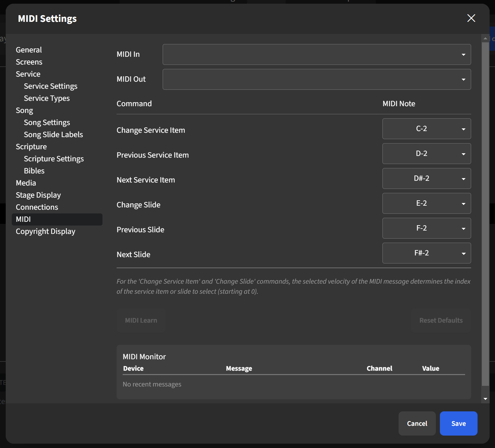This screenshot has width=495, height=448.
Task: Open the Change Slide note dropdown
Action: click(426, 203)
